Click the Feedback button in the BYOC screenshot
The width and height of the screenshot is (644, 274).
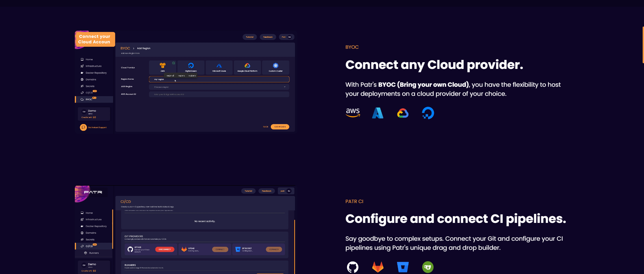point(268,37)
